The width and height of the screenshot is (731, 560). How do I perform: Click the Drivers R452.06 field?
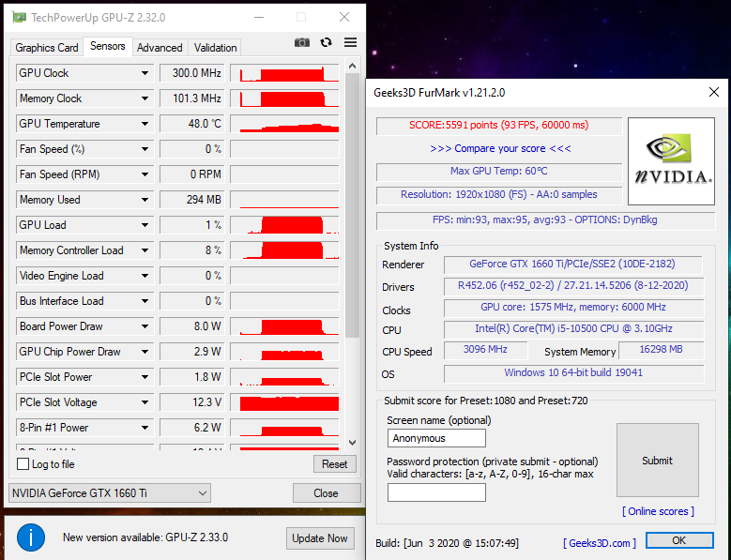[573, 285]
